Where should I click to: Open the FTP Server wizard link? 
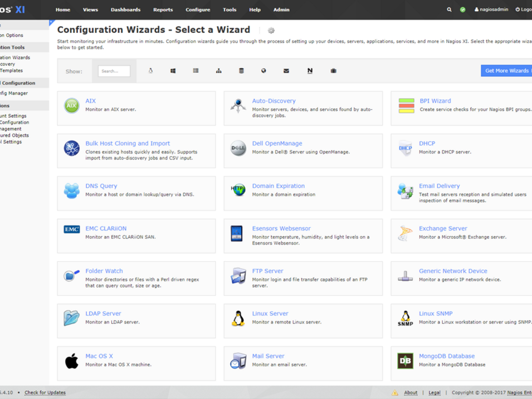pos(267,271)
